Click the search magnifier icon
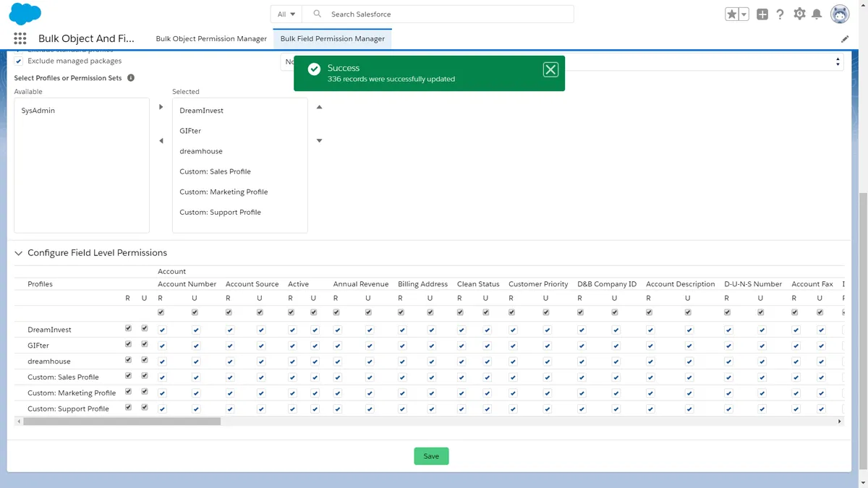 coord(318,14)
